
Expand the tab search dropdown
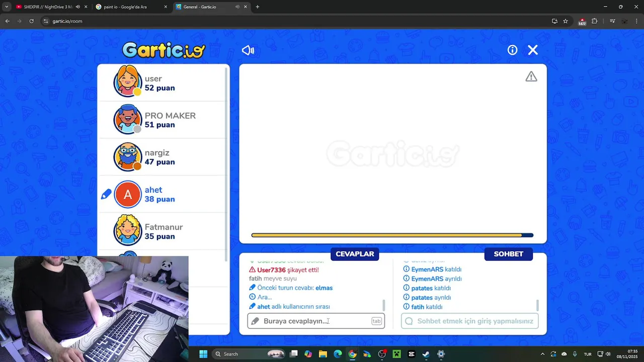(x=7, y=7)
